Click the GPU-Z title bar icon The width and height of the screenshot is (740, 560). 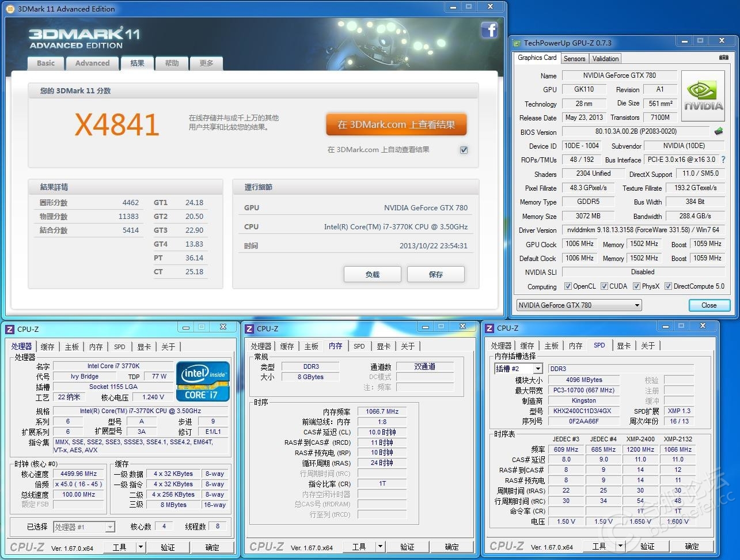tap(517, 43)
